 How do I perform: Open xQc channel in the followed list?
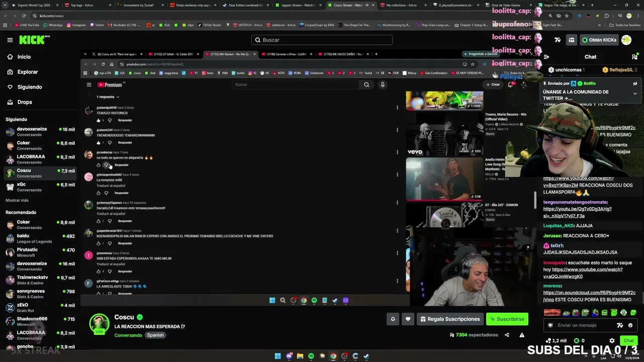(x=40, y=187)
